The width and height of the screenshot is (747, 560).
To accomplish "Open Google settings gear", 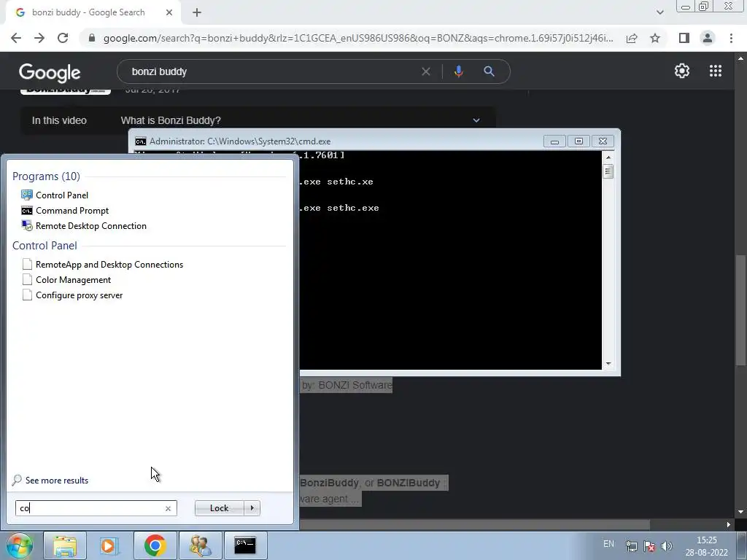I will (x=682, y=71).
